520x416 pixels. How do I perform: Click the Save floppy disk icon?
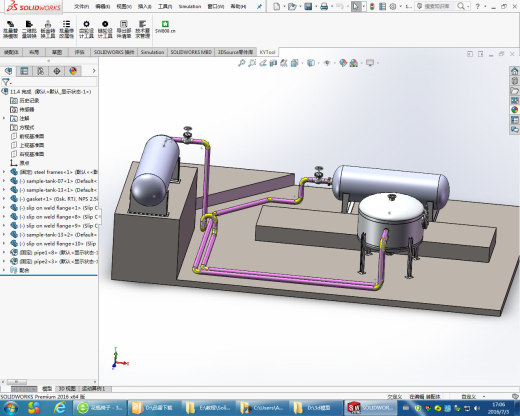pos(308,6)
